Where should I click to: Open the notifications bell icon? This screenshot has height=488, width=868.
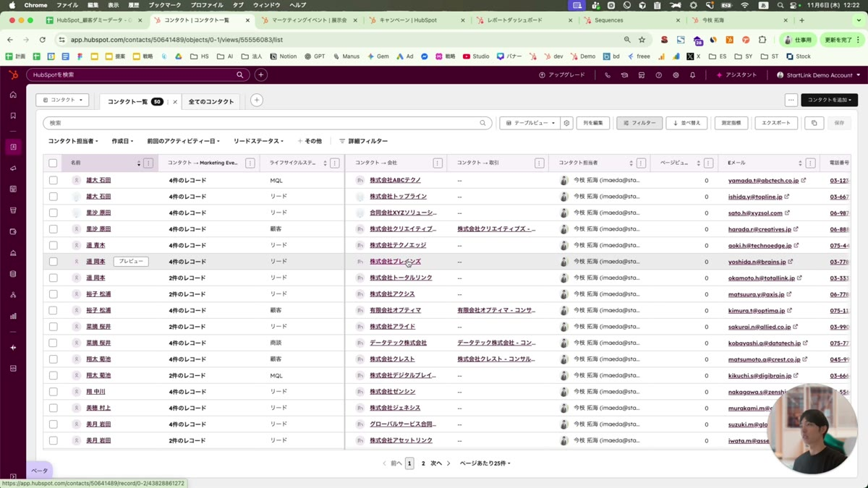(x=692, y=75)
